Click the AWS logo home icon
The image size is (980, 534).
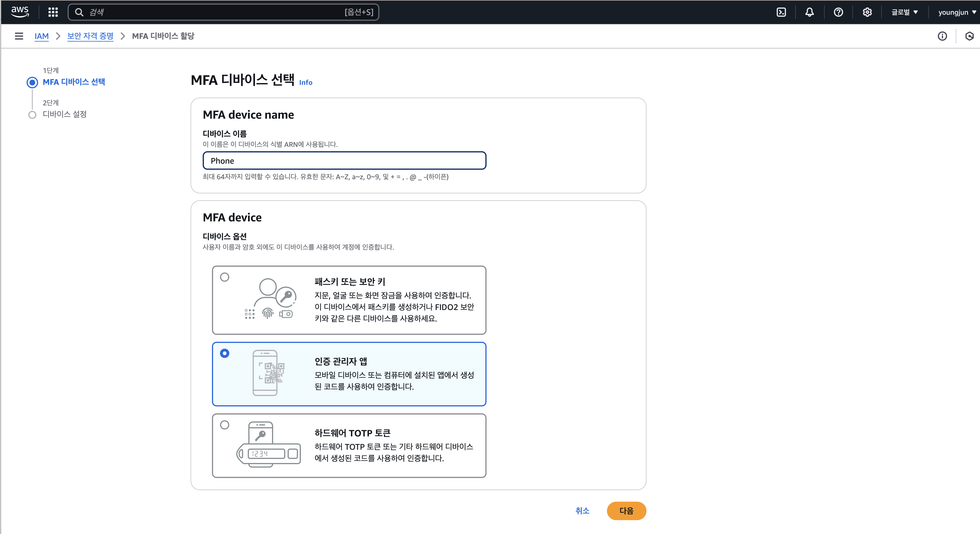pos(20,12)
